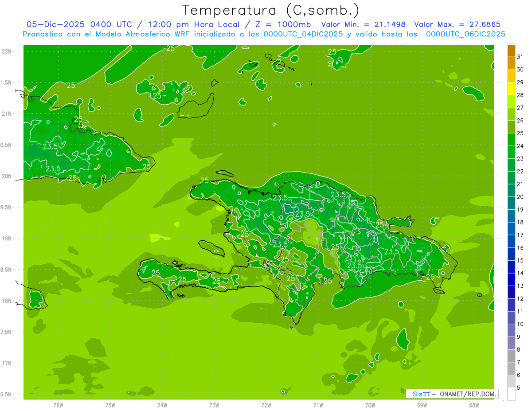Image resolution: width=532 pixels, height=411 pixels.
Task: Click legend value "31"
Action: [520, 57]
